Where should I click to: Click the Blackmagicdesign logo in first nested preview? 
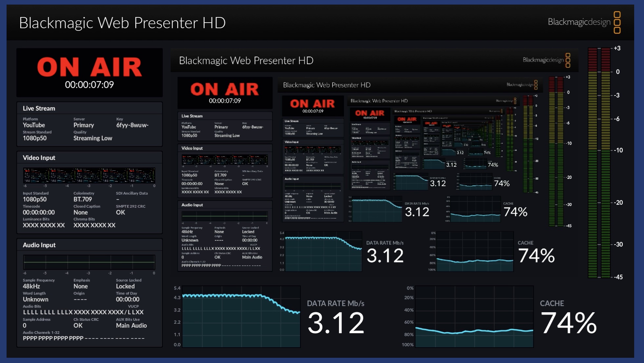[546, 60]
